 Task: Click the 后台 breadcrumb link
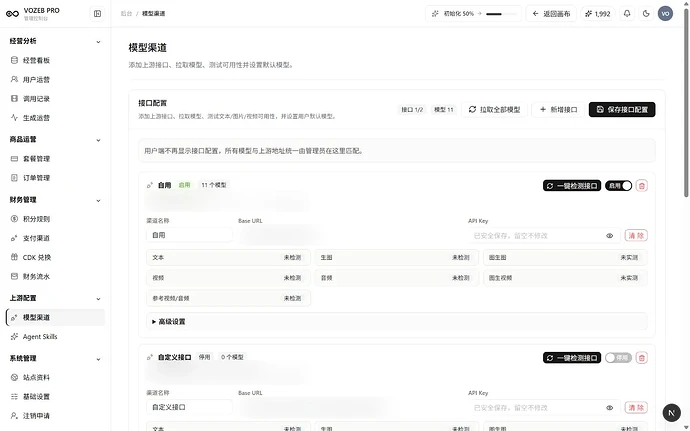tap(126, 14)
